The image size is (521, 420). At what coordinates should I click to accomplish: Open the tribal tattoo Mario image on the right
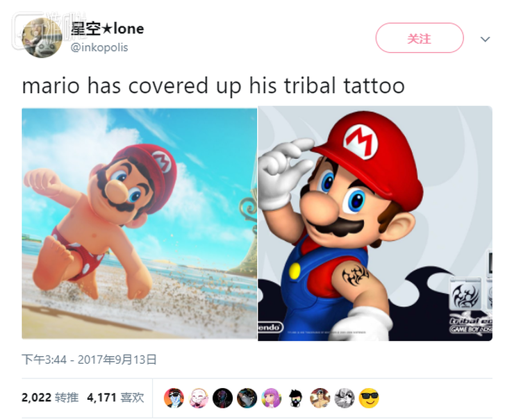click(x=375, y=224)
